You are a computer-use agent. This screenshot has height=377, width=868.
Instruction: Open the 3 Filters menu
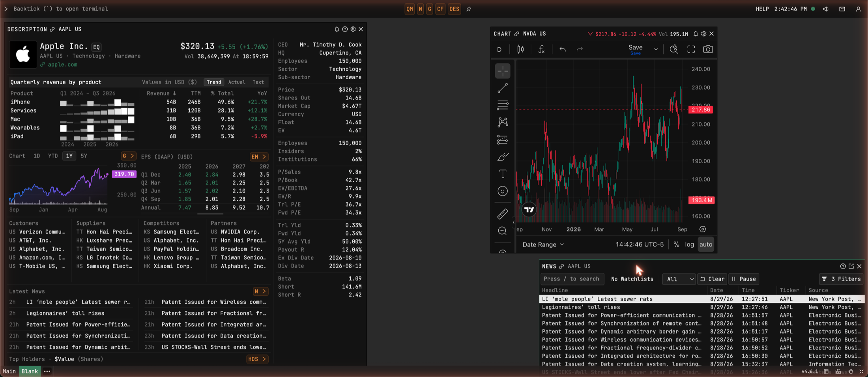841,279
